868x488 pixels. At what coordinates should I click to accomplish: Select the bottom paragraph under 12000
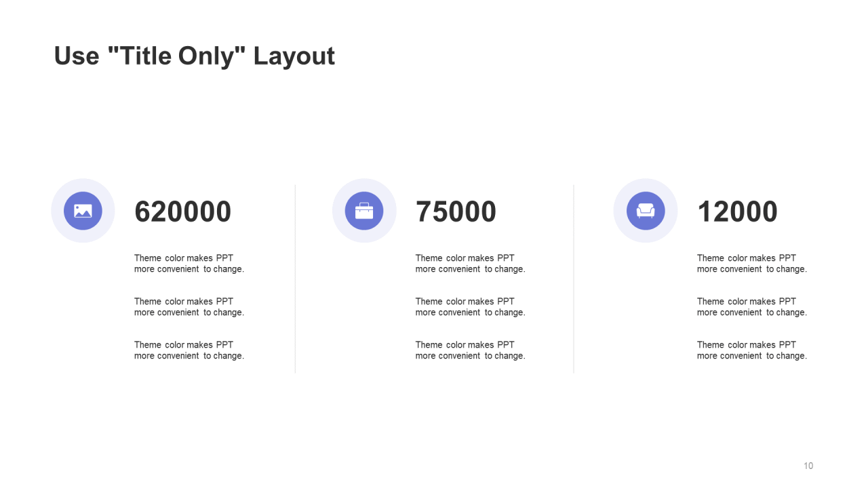pyautogui.click(x=752, y=350)
